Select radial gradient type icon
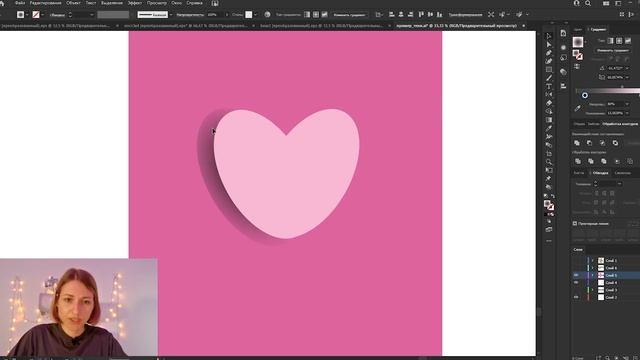The height and width of the screenshot is (360, 640). [x=619, y=41]
